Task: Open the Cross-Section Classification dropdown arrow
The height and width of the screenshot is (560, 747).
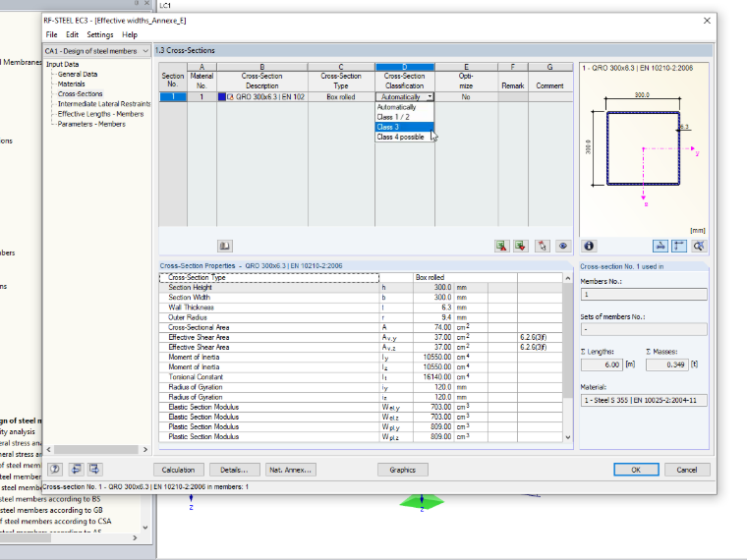Action: coord(430,96)
